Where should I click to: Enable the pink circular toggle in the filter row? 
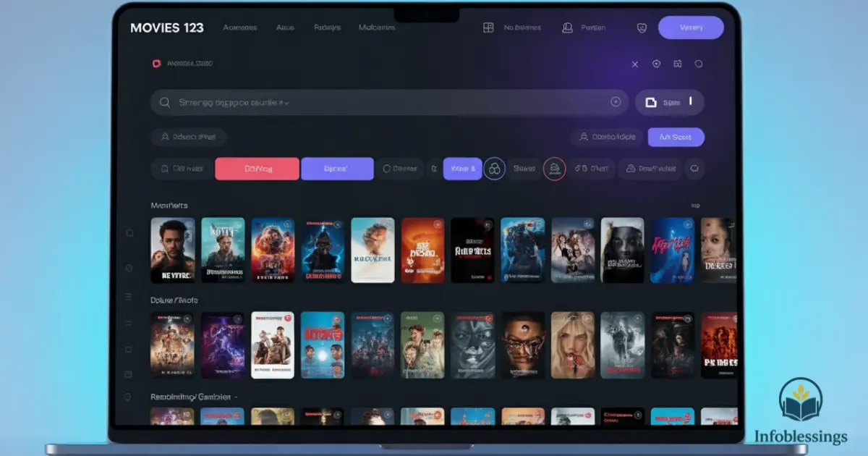click(555, 168)
